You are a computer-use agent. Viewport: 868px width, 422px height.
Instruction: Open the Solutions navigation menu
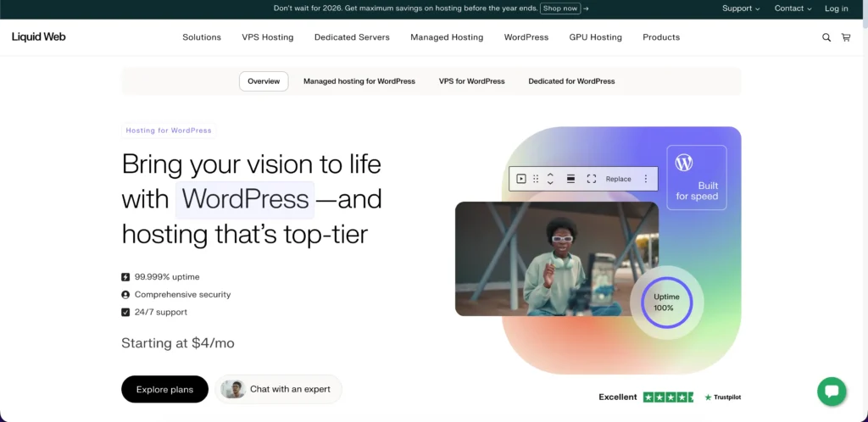(x=202, y=37)
